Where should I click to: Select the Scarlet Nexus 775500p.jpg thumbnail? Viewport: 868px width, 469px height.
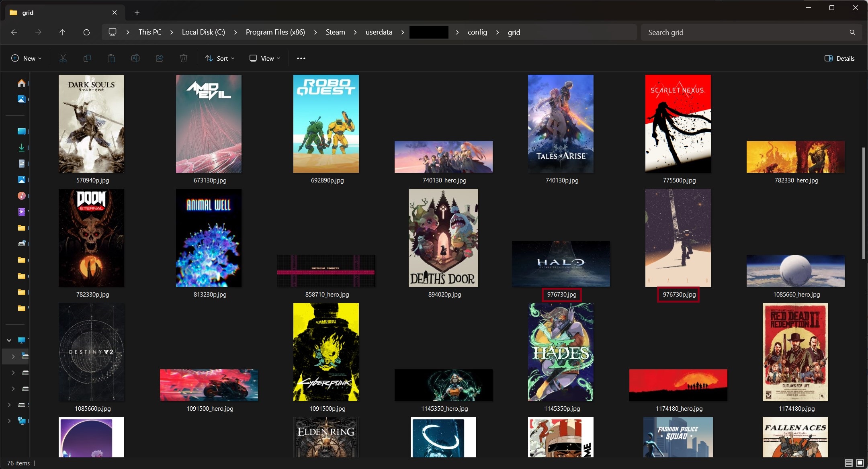(x=678, y=124)
